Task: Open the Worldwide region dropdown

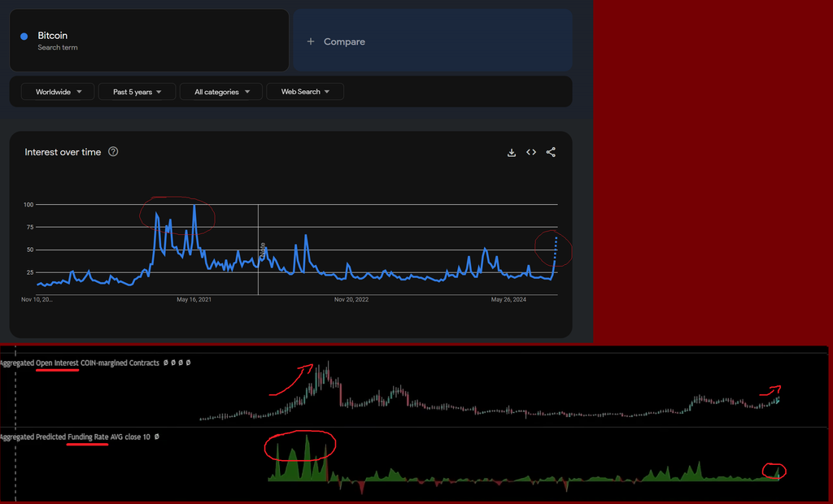Action: pyautogui.click(x=58, y=92)
